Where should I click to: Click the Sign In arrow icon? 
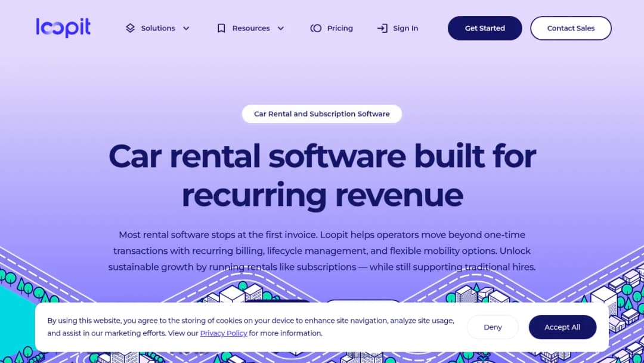(x=382, y=28)
